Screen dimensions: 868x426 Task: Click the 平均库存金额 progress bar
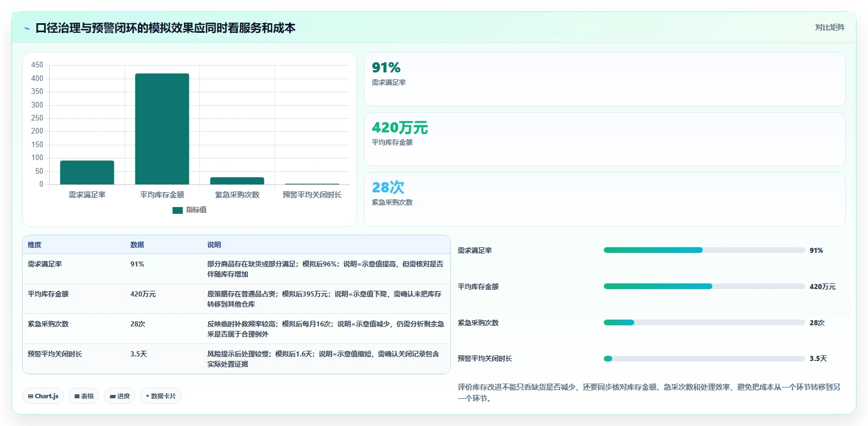point(704,286)
